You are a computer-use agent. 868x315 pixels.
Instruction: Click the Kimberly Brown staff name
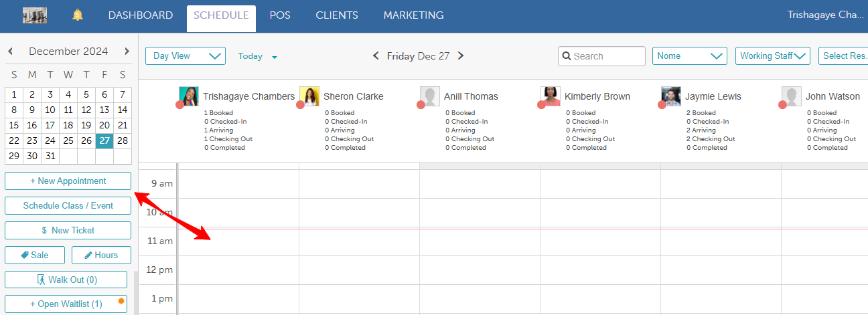(597, 96)
